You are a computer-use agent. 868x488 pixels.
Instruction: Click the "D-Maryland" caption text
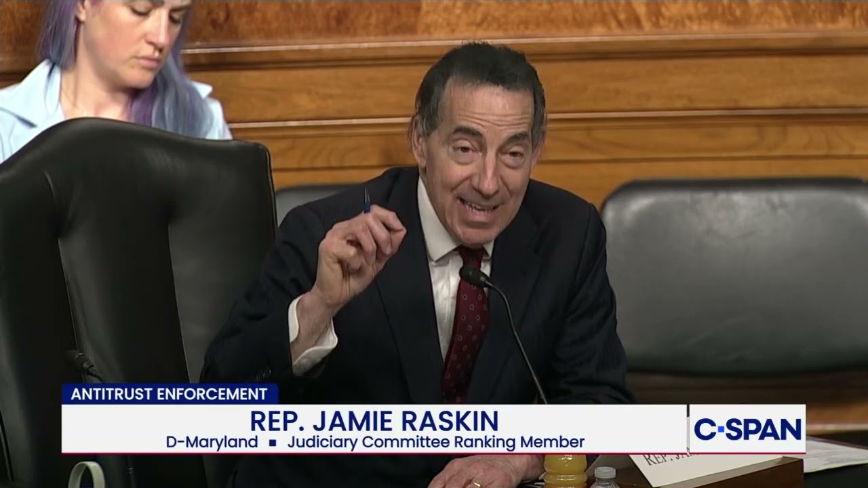(212, 443)
